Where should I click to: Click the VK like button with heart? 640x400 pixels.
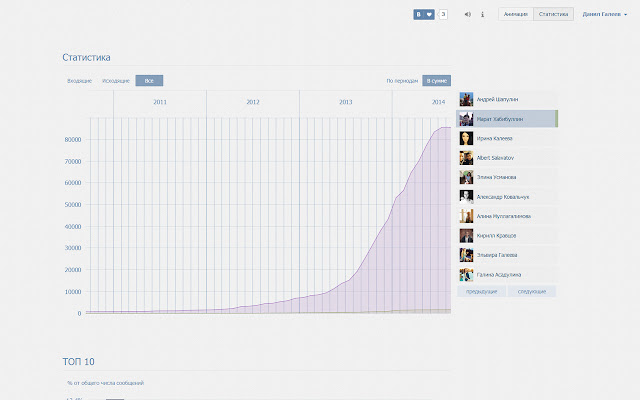(424, 14)
